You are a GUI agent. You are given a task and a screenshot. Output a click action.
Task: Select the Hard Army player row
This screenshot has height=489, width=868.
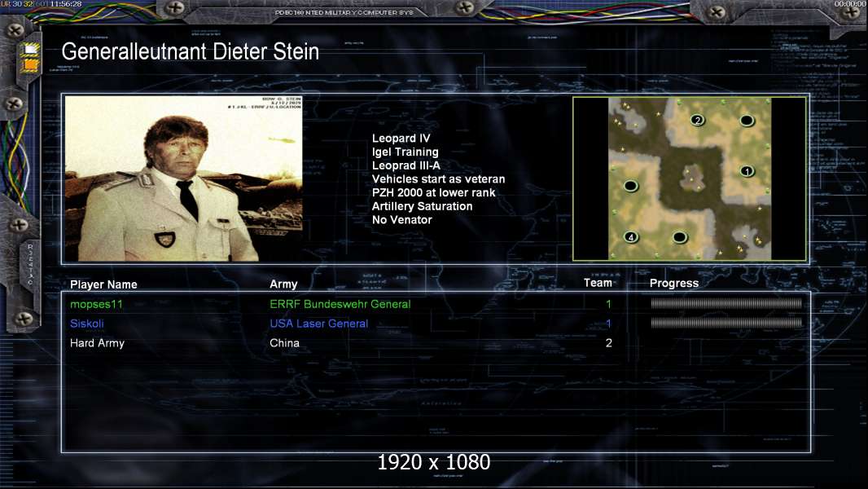coord(97,343)
